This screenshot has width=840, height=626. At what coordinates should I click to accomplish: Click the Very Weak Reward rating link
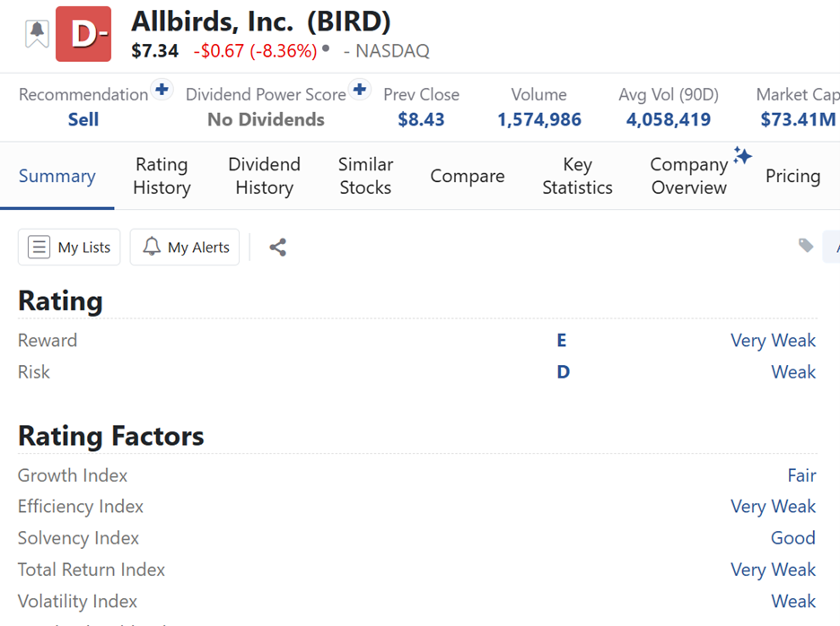[x=773, y=341]
